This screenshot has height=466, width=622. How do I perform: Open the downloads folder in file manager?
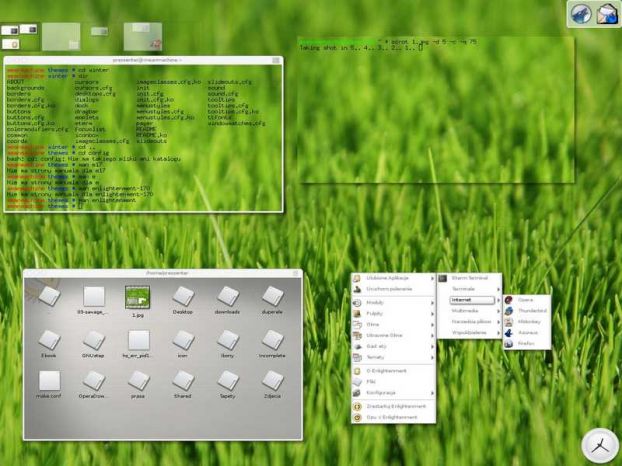click(x=227, y=300)
